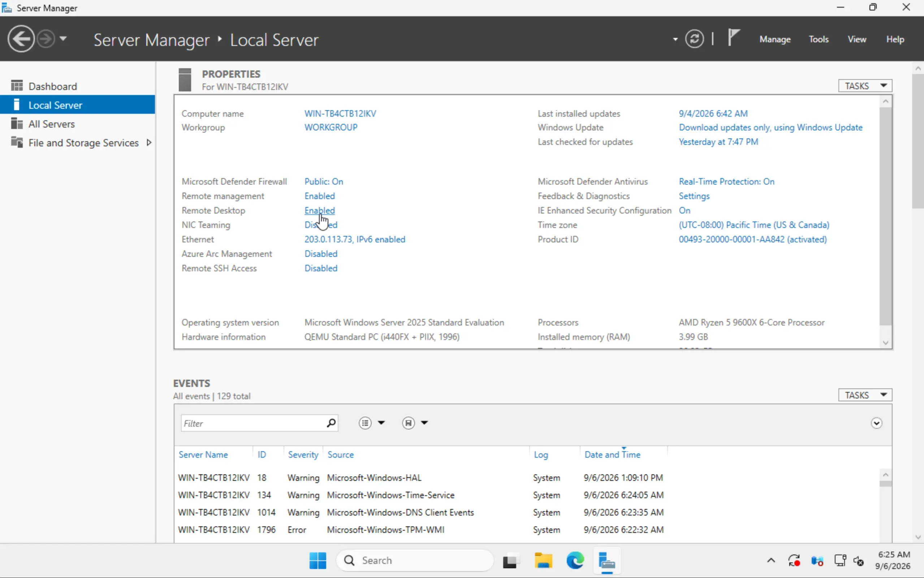Click the File and Storage Services icon
The height and width of the screenshot is (578, 924).
click(17, 142)
